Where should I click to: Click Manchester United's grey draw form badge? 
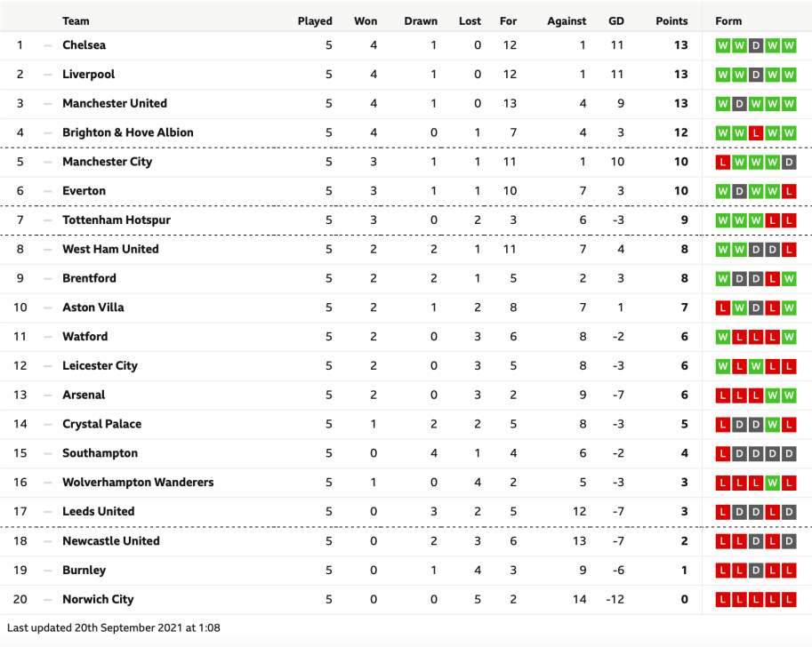click(x=740, y=104)
